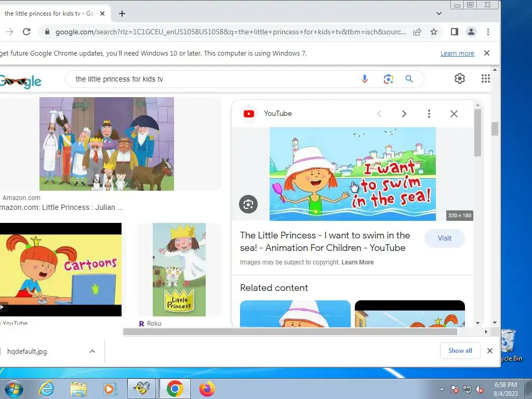Image resolution: width=532 pixels, height=399 pixels.
Task: Click the Roku source label
Action: (154, 324)
